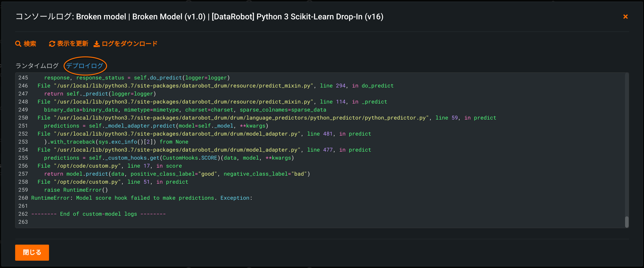The image size is (644, 268).
Task: Click the magnifier search icon
Action: point(18,44)
